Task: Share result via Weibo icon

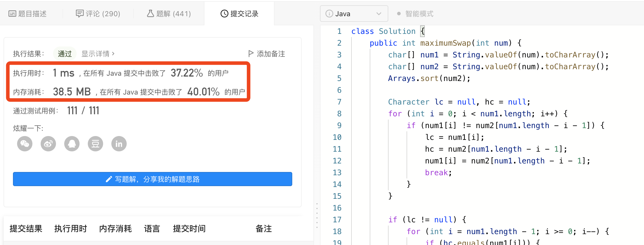Action: 48,144
